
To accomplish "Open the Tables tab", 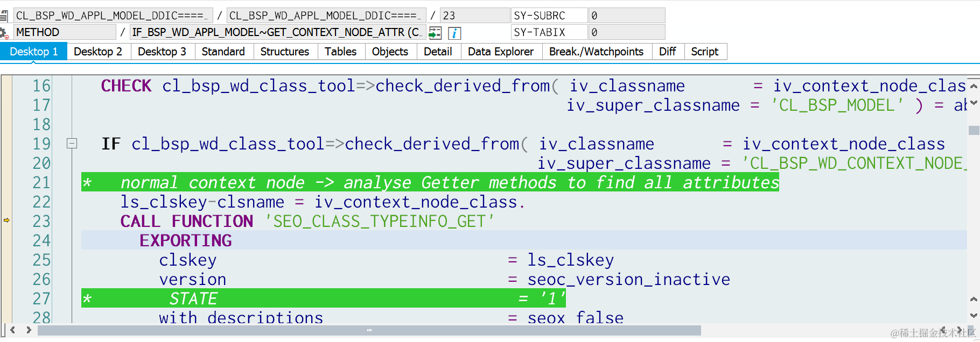I will tap(341, 52).
